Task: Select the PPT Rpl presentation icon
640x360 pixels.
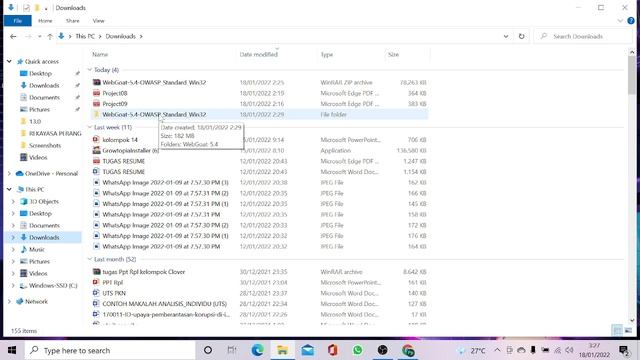Action: point(96,282)
